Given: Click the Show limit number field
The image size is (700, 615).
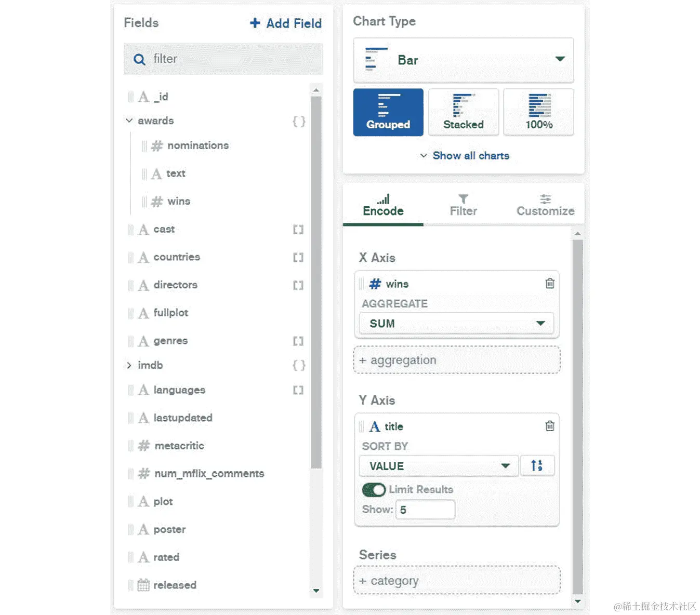Looking at the screenshot, I should point(425,510).
